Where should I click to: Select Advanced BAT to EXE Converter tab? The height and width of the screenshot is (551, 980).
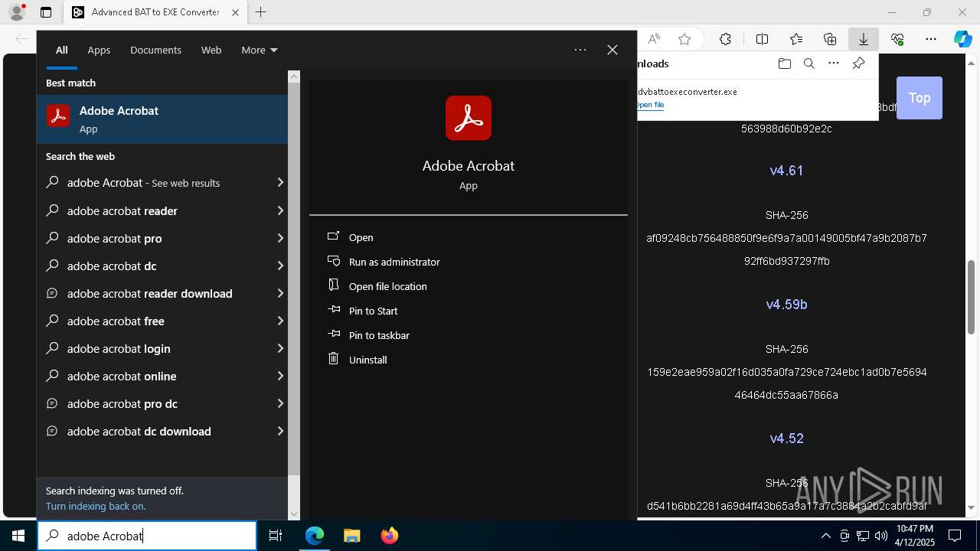pyautogui.click(x=155, y=12)
